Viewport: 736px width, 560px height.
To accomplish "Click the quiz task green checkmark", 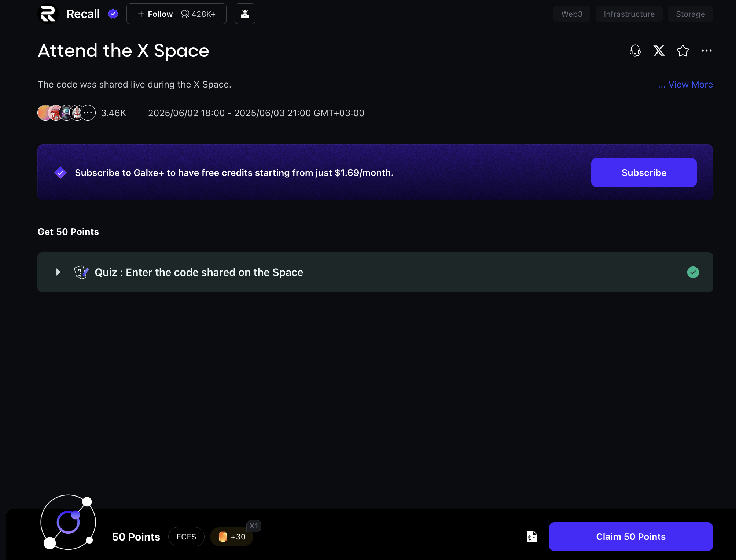I will click(x=693, y=272).
